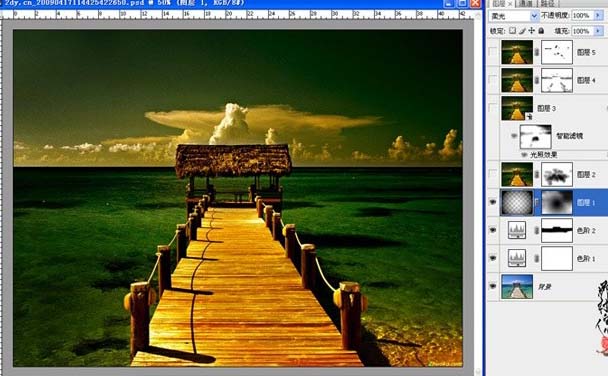Show the hidden 图层 5 layer

pyautogui.click(x=493, y=52)
